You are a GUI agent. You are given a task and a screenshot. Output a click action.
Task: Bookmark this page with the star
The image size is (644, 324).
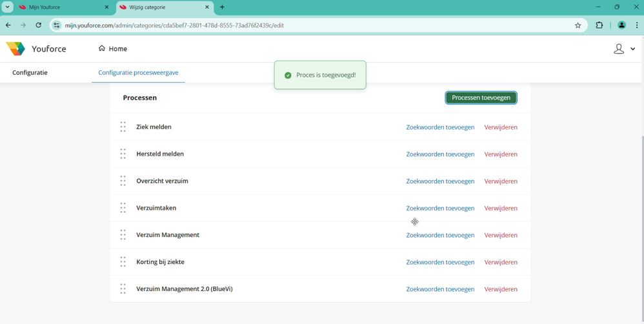578,25
